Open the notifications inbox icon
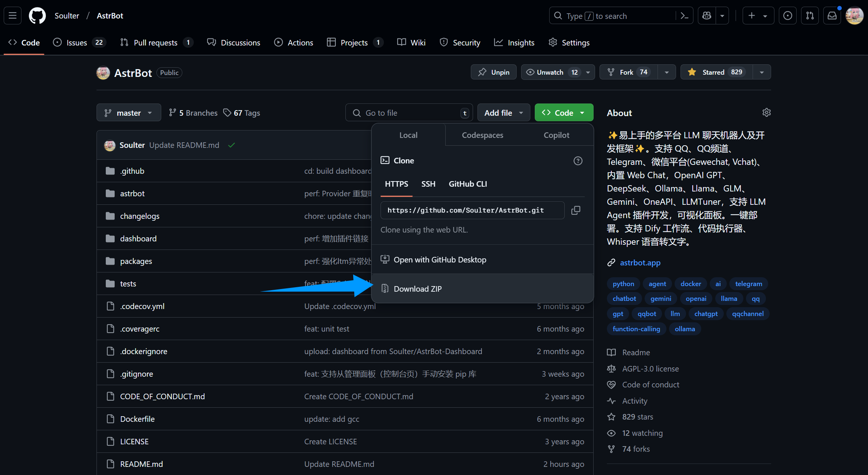868x475 pixels. coord(832,16)
